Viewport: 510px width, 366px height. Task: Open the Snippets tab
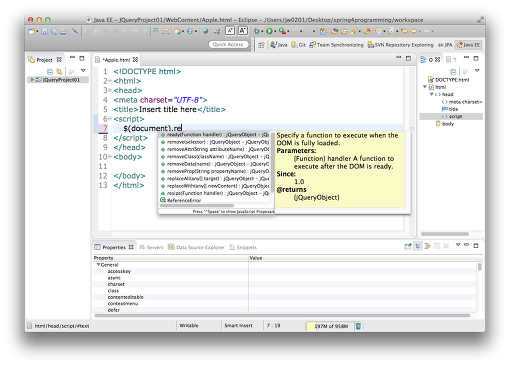[243, 247]
